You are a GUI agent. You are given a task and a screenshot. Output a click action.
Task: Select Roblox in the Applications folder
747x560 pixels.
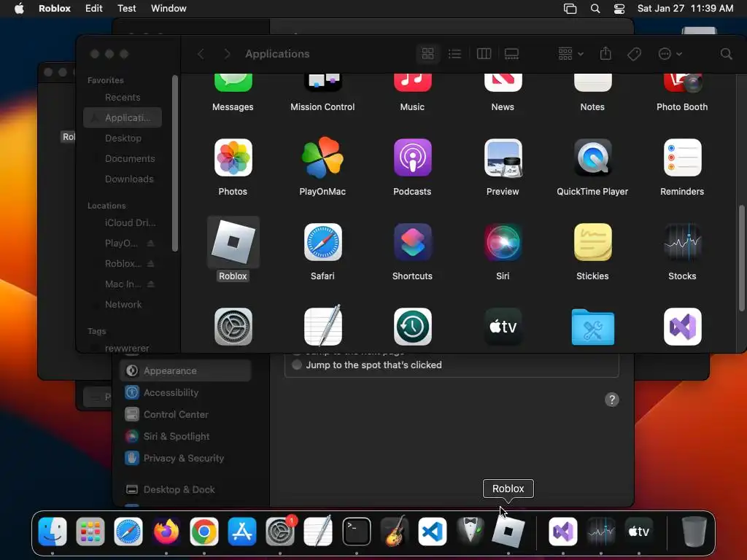coord(233,242)
